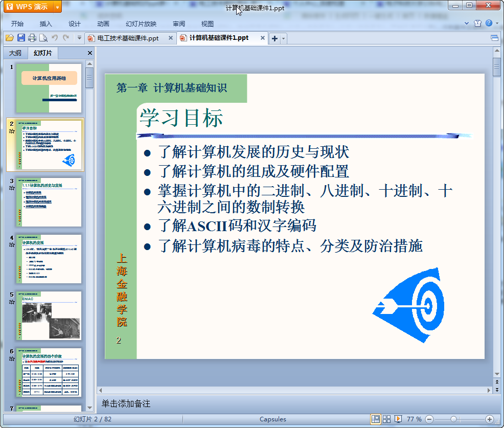This screenshot has width=504, height=428.
Task: Click the blue target clipart image
Action: tap(408, 305)
